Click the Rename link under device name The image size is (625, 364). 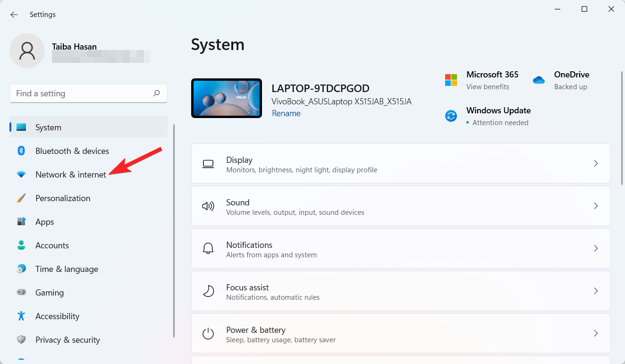(286, 113)
